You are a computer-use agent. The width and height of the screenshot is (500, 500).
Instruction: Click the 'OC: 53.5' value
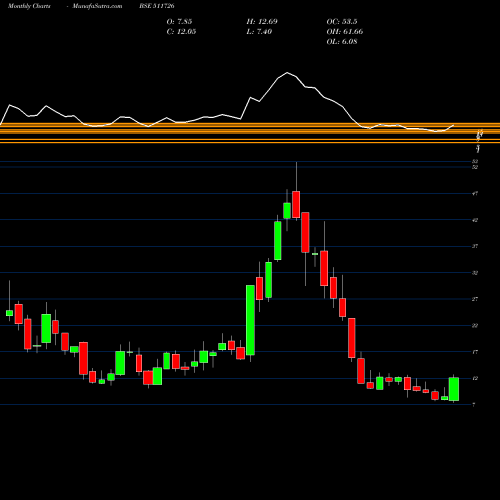342,22
